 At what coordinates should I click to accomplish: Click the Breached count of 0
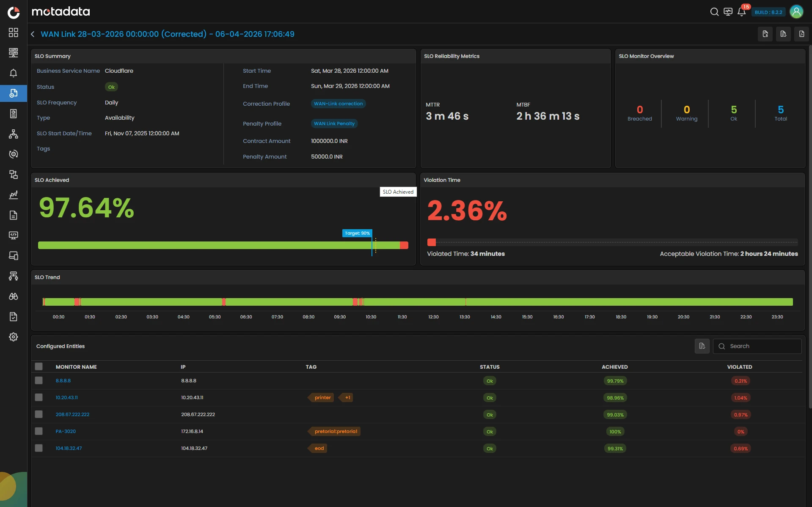tap(640, 110)
